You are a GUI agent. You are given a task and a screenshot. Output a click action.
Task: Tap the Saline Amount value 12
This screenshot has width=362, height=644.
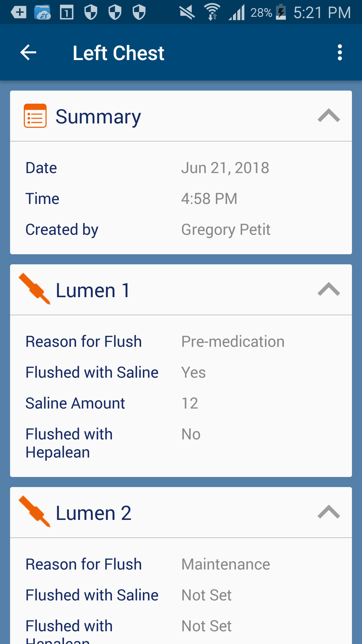coord(190,403)
